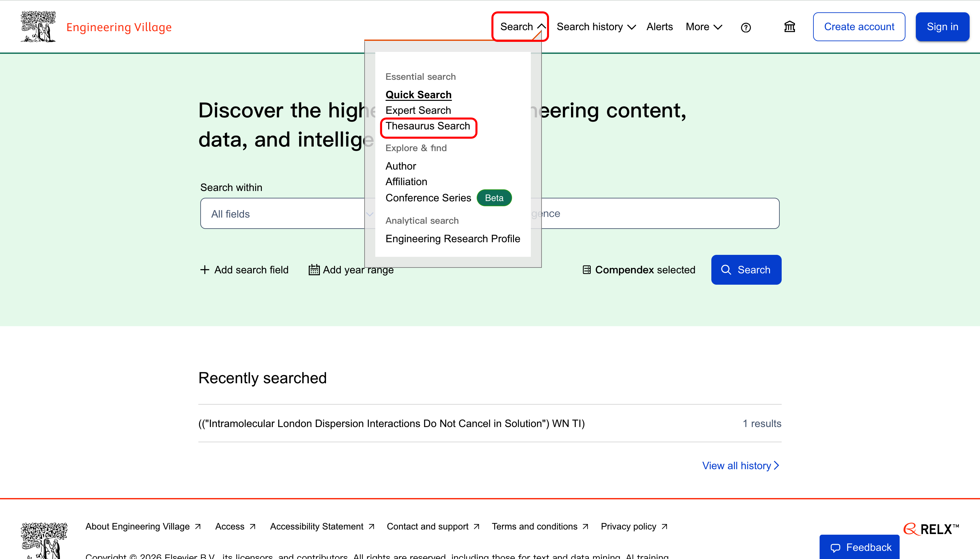Click the RELX logo in footer

[x=931, y=529]
